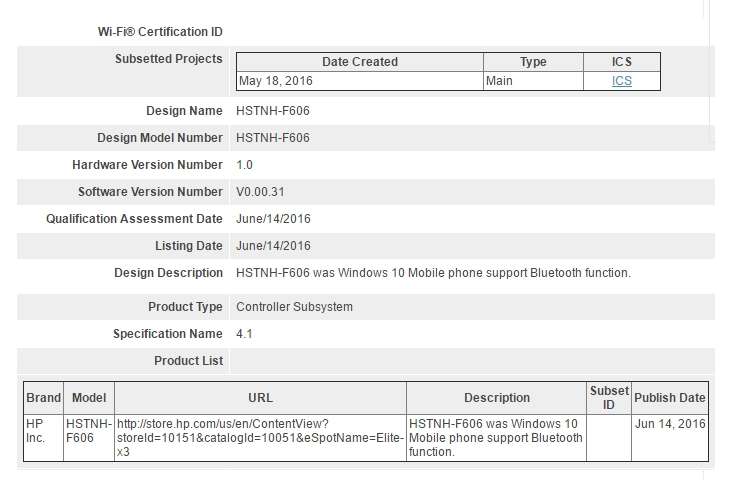Select the May 18, 2016 date cell
Screen dimensions: 729x481
point(360,81)
